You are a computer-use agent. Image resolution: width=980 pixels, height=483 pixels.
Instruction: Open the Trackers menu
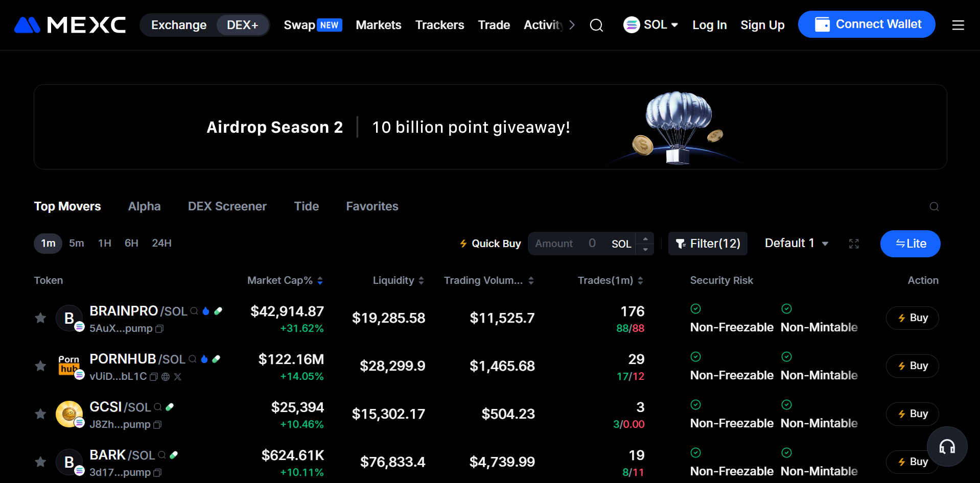click(x=439, y=25)
